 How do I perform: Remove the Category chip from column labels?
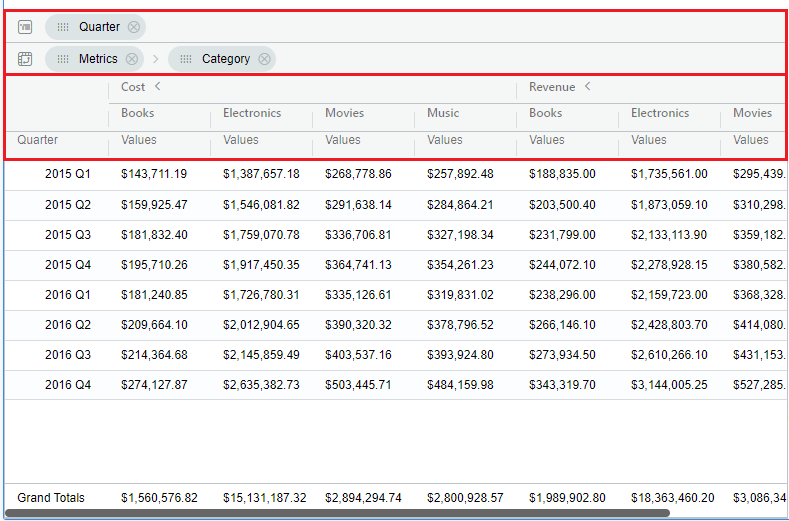pos(264,59)
